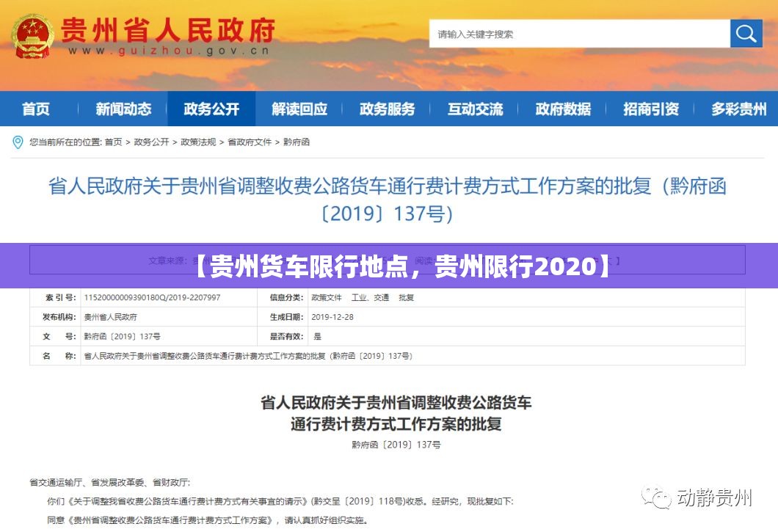Image resolution: width=778 pixels, height=532 pixels.
Task: Click the national emblem logo
Action: [33, 36]
